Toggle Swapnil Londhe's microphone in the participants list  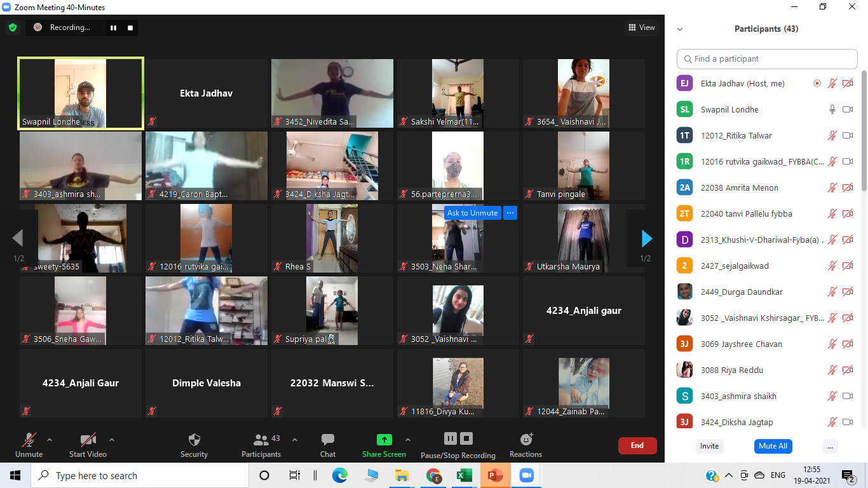pyautogui.click(x=832, y=109)
